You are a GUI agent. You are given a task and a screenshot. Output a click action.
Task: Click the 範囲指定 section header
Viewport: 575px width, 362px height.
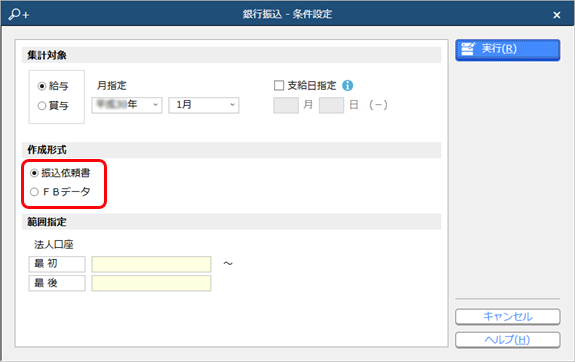click(x=231, y=222)
